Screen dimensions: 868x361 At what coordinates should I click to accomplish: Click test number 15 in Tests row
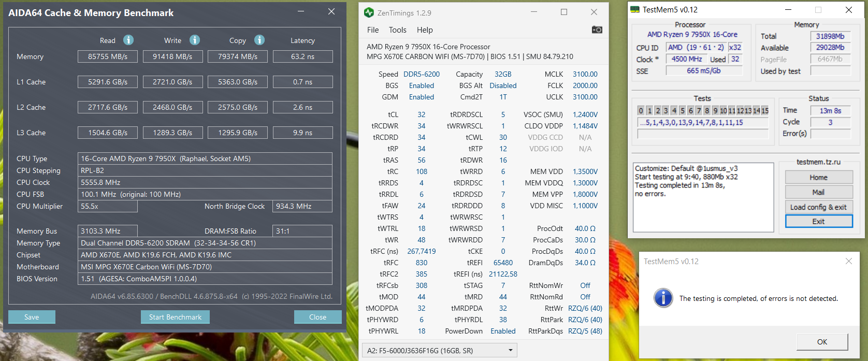click(x=764, y=110)
